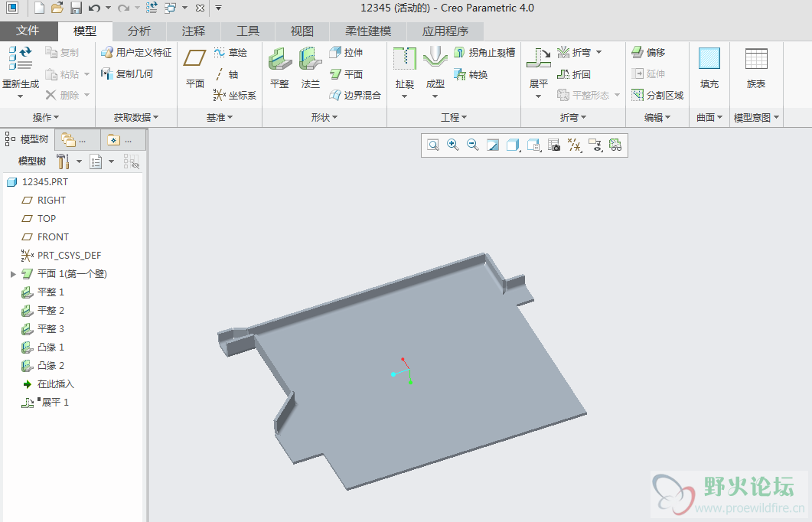
Task: Select 凸缘 1 feature in model tree
Action: tap(42, 347)
